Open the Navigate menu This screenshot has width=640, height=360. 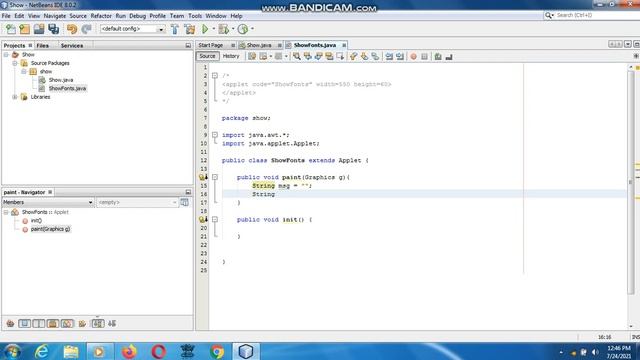click(55, 16)
